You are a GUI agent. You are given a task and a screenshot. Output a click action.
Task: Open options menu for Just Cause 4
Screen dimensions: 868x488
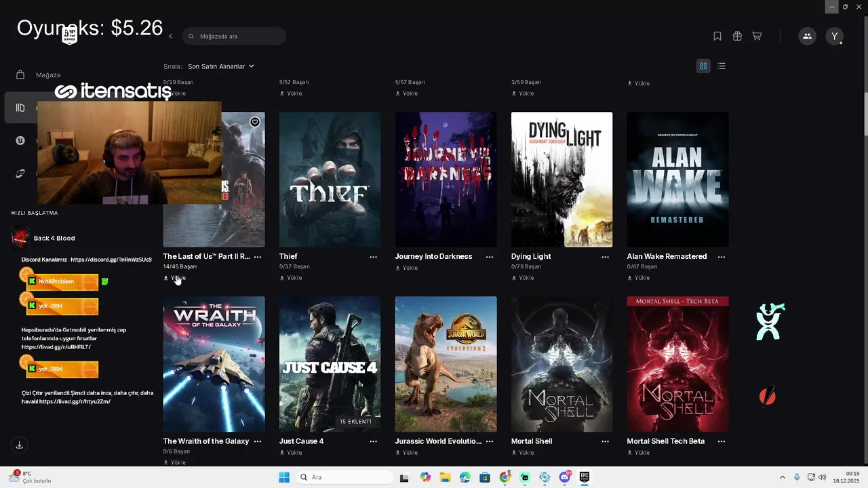pyautogui.click(x=374, y=441)
